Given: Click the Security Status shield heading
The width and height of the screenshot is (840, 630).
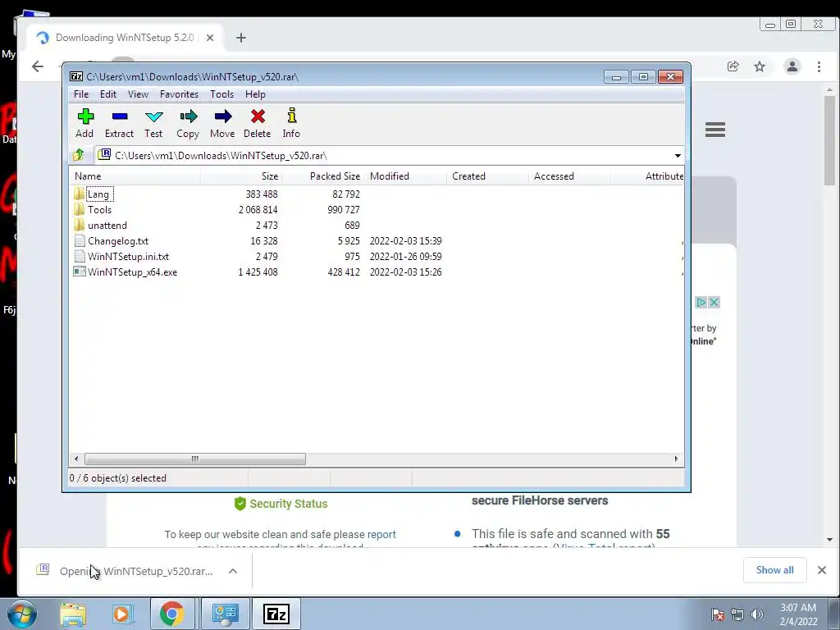Looking at the screenshot, I should [281, 504].
